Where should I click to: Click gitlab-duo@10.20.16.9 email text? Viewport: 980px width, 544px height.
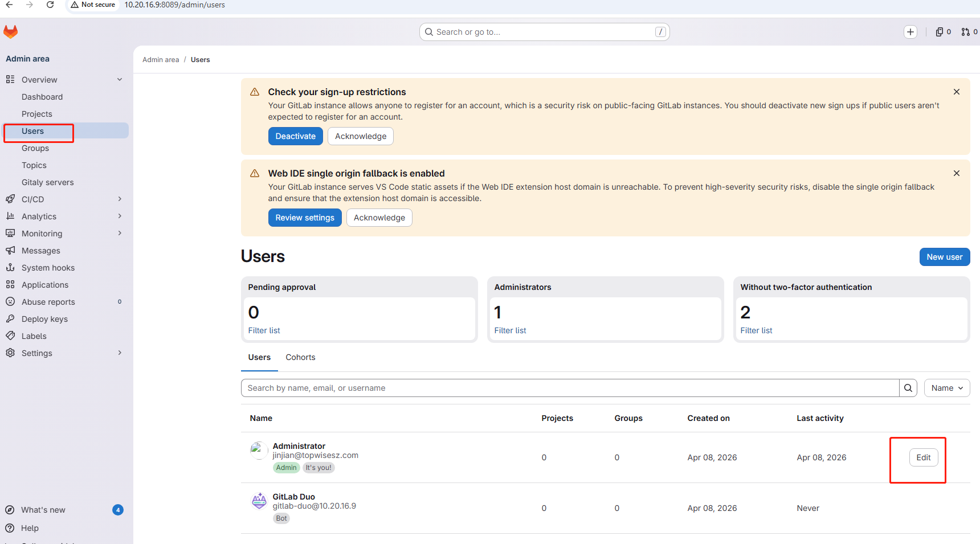pyautogui.click(x=314, y=506)
